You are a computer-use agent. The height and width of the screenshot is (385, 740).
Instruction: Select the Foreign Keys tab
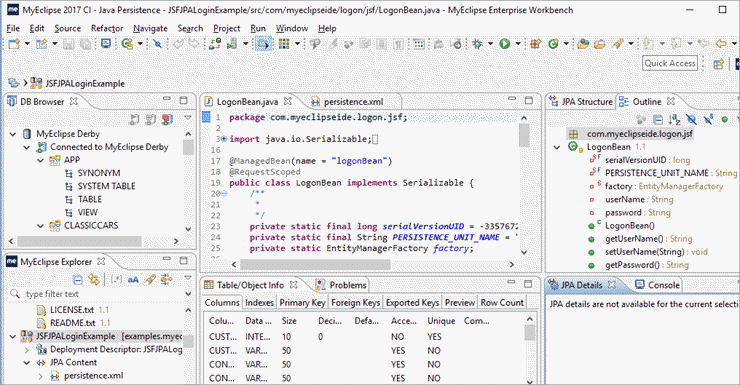[x=355, y=302]
